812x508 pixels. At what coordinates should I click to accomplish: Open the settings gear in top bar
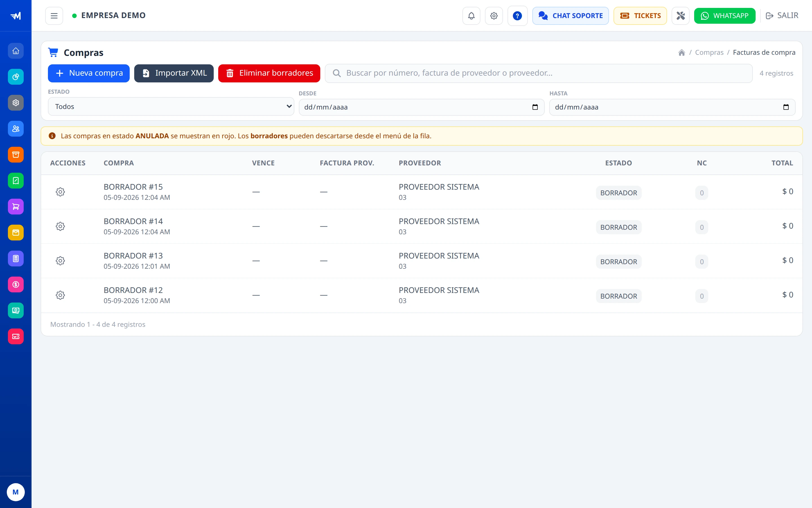(494, 16)
